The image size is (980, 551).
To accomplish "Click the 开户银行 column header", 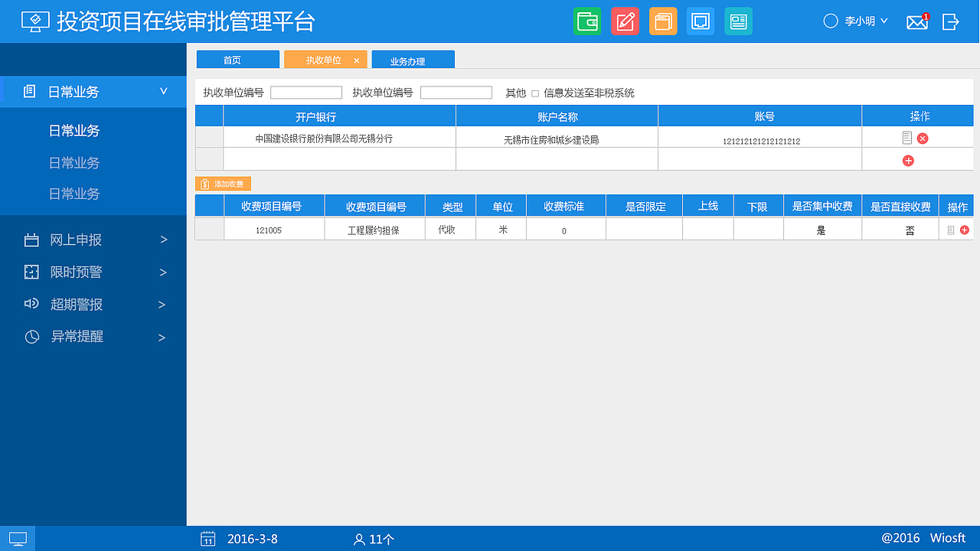I will pyautogui.click(x=340, y=116).
